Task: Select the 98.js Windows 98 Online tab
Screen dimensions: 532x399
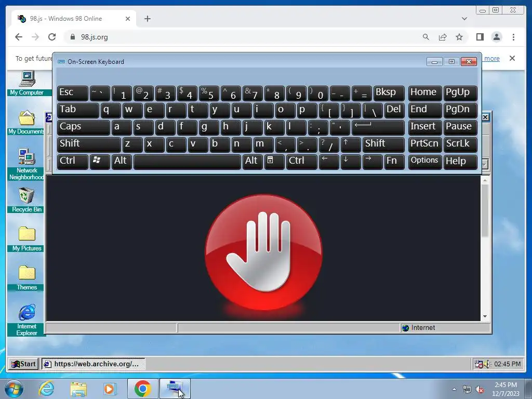Action: click(x=74, y=19)
